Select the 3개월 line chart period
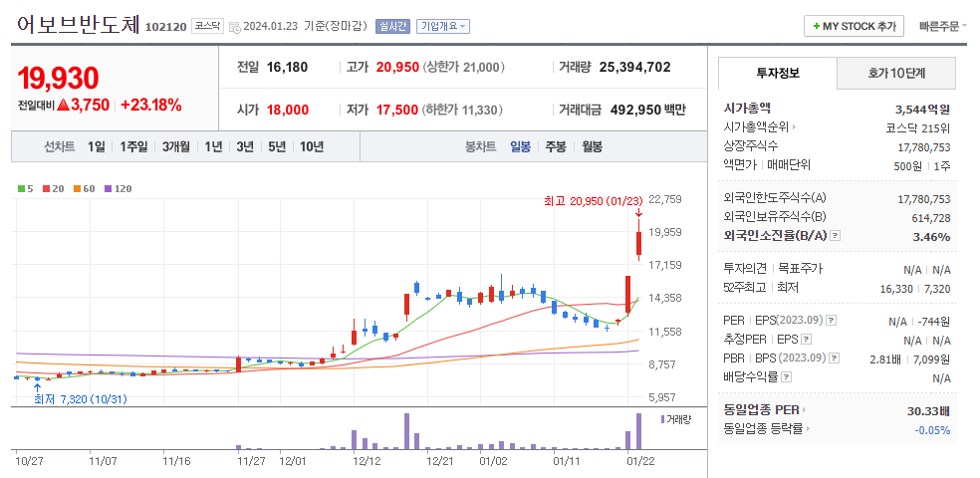 tap(175, 146)
